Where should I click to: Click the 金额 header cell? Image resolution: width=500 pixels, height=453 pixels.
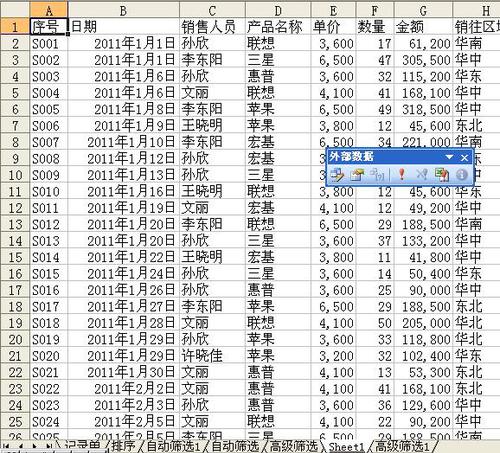coord(423,27)
